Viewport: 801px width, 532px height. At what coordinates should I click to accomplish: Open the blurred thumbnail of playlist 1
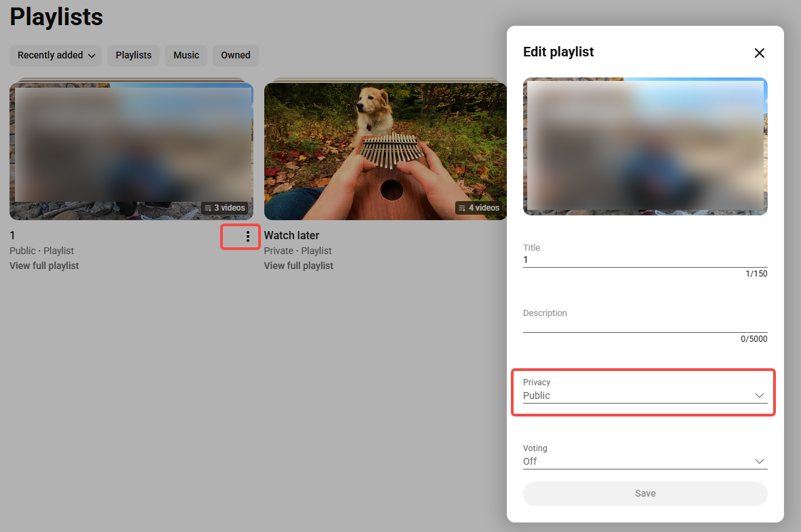click(x=130, y=149)
